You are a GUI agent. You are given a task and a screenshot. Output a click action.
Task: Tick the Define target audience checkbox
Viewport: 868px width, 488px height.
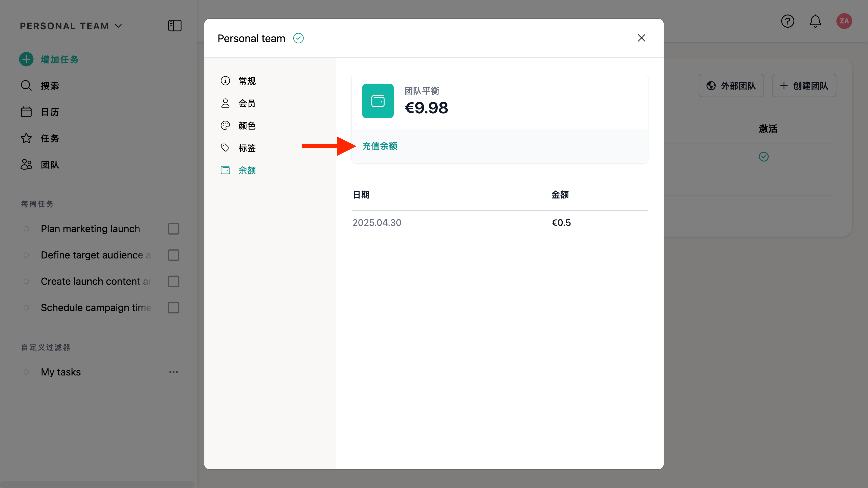click(x=174, y=255)
